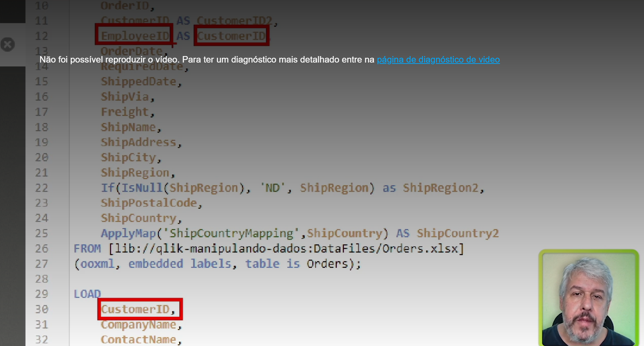Click 'ShipCity' on line 20
The image size is (644, 346).
tap(128, 157)
